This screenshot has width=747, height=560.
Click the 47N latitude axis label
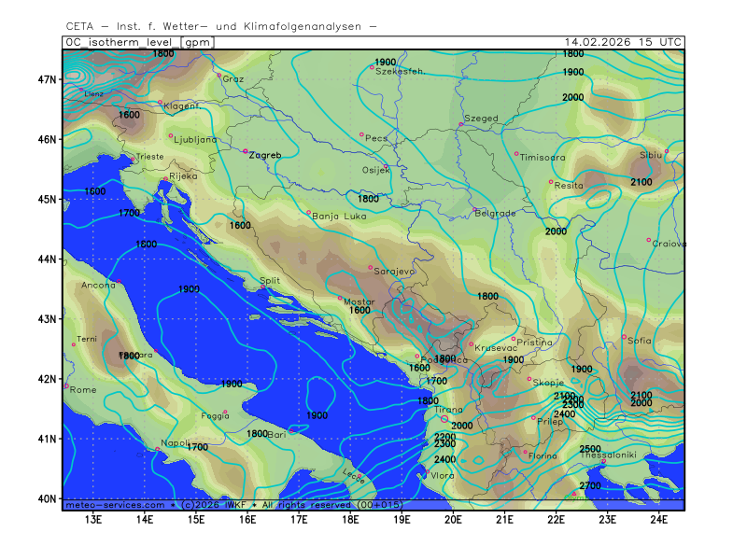coord(48,79)
